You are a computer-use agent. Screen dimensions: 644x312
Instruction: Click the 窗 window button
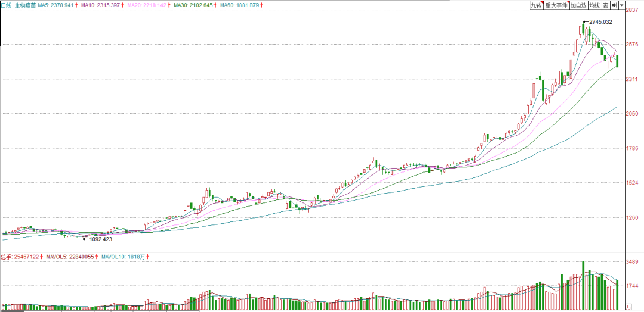pos(605,5)
